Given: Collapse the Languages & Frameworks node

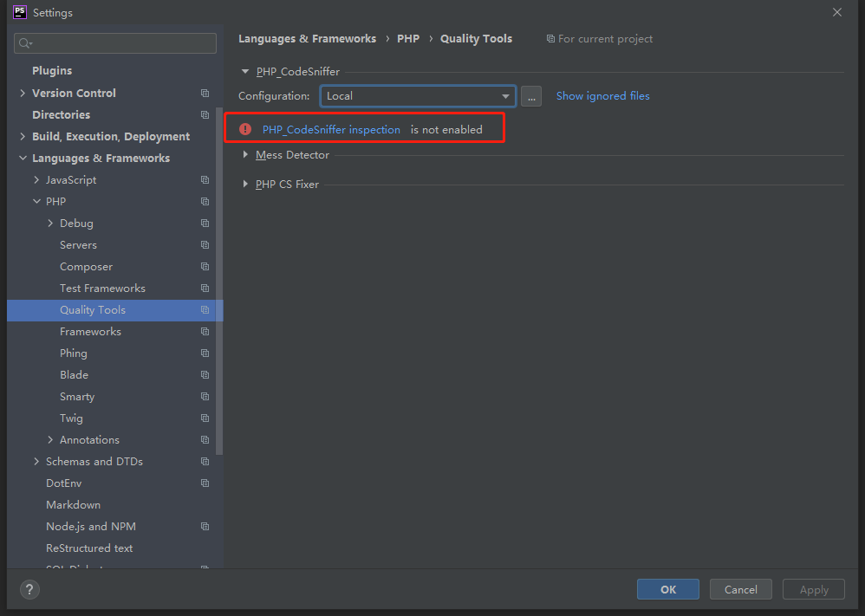Looking at the screenshot, I should 23,159.
